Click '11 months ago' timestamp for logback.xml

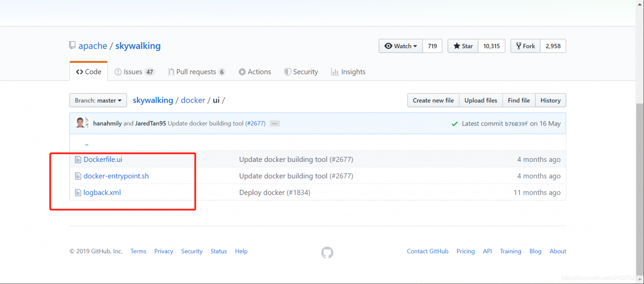pos(537,193)
